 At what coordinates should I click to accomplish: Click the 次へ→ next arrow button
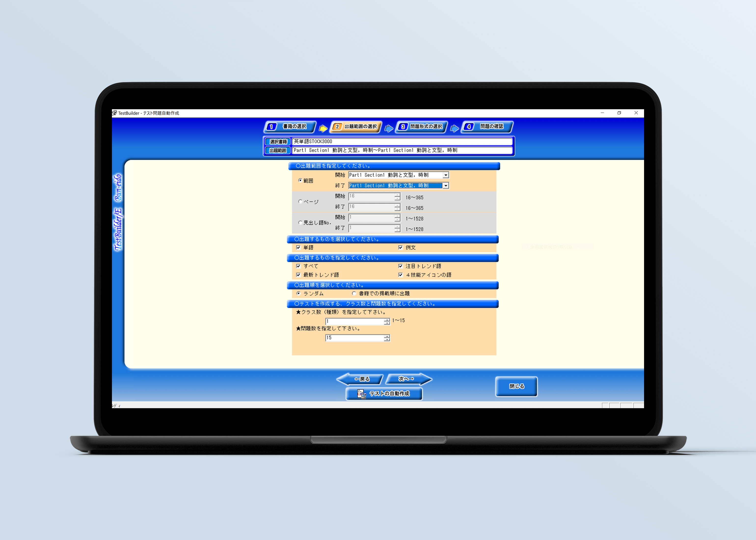coord(409,379)
